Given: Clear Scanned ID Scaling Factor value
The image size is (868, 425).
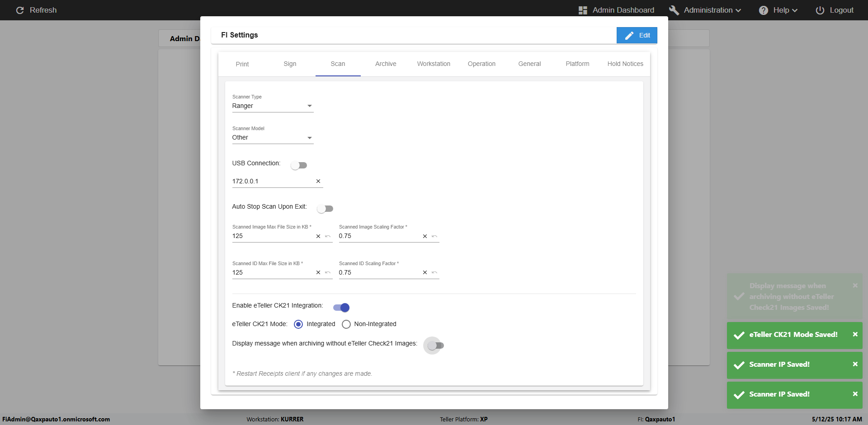Looking at the screenshot, I should (425, 272).
